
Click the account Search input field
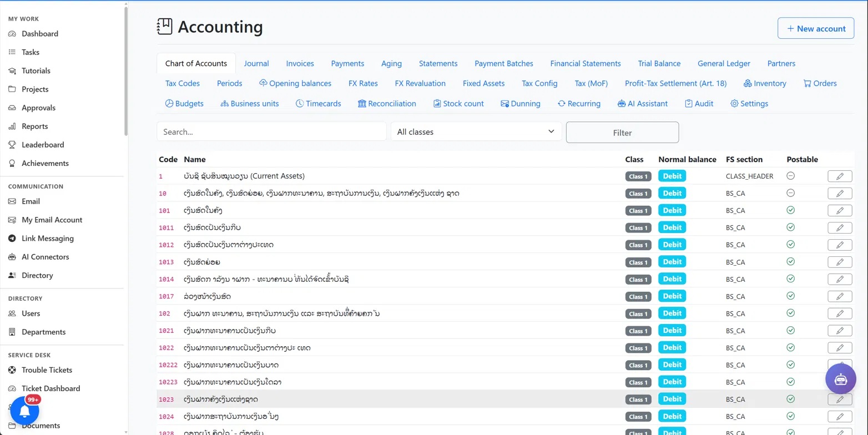point(271,131)
